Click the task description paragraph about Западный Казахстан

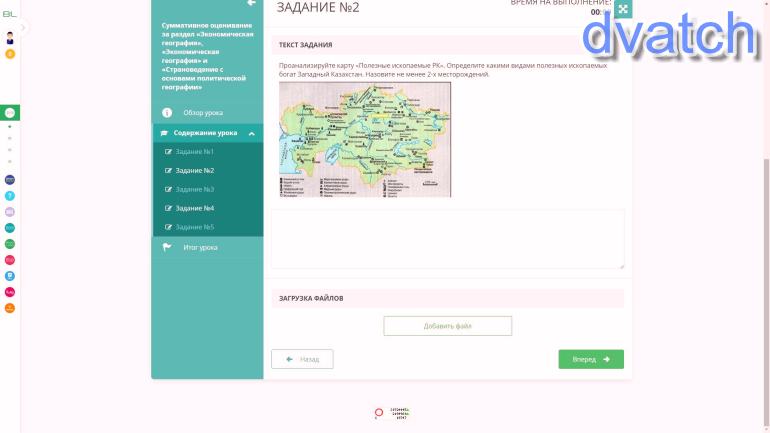pos(443,70)
